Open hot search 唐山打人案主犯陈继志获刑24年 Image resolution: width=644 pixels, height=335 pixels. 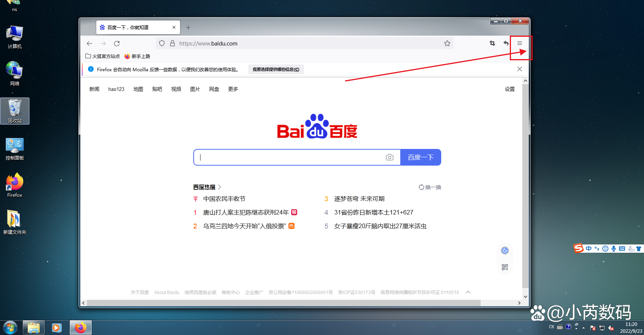[x=246, y=213]
